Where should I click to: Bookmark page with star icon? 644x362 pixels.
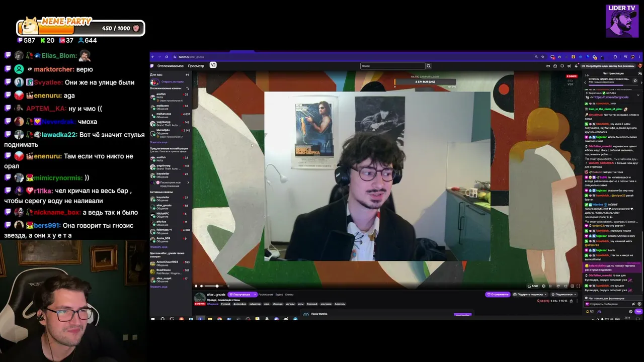tap(543, 57)
